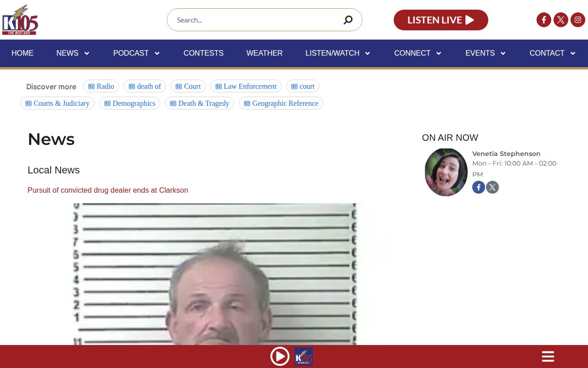Open the hamburger menu in bottom bar
The image size is (588, 368).
pyautogui.click(x=548, y=356)
